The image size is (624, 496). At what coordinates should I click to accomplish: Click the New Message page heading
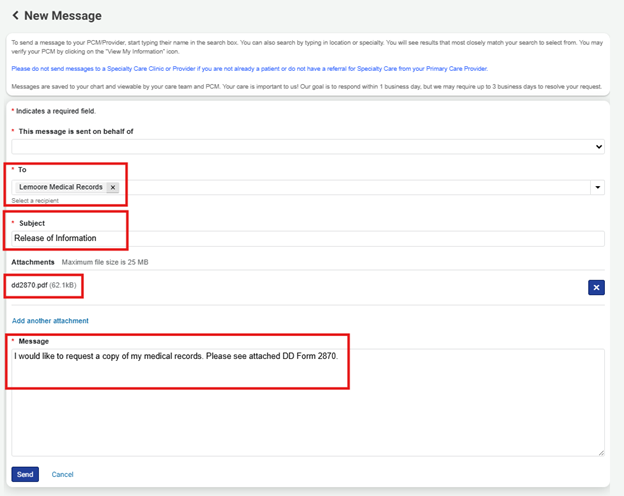[63, 16]
